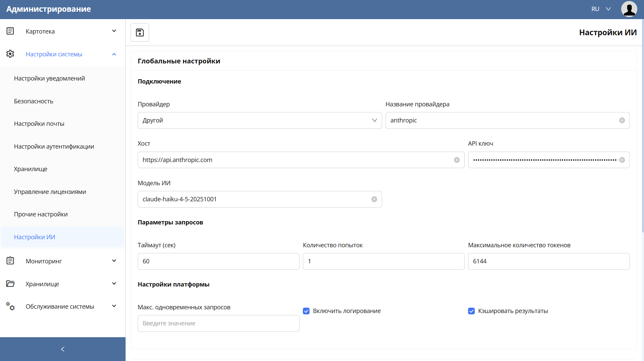This screenshot has width=644, height=361.
Task: Open the user profile avatar
Action: (x=629, y=9)
